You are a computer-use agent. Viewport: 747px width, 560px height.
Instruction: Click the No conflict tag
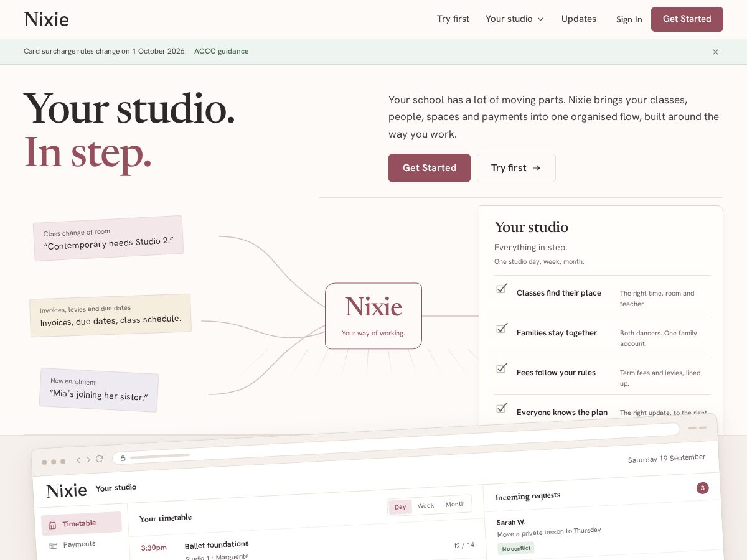[x=516, y=548]
